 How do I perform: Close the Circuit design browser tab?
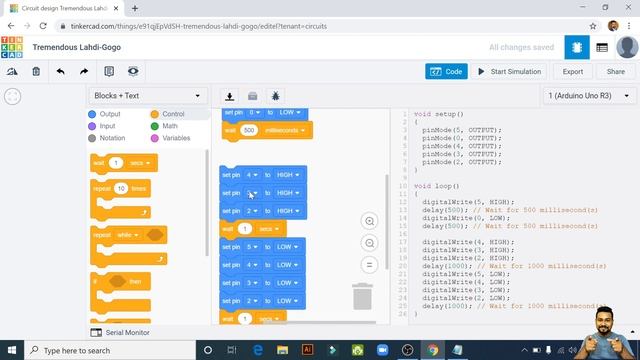pyautogui.click(x=116, y=8)
